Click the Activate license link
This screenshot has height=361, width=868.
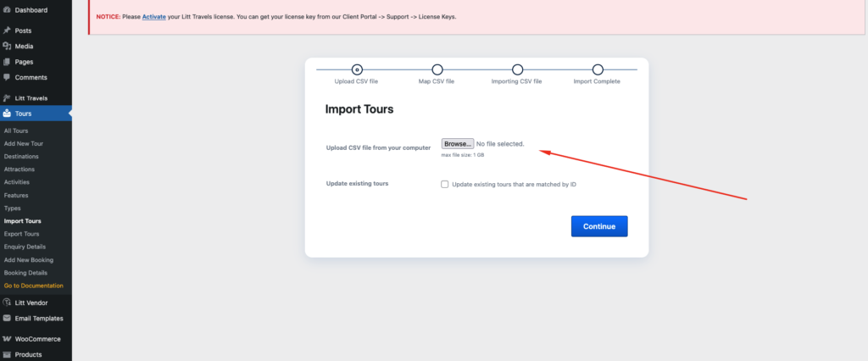tap(154, 16)
